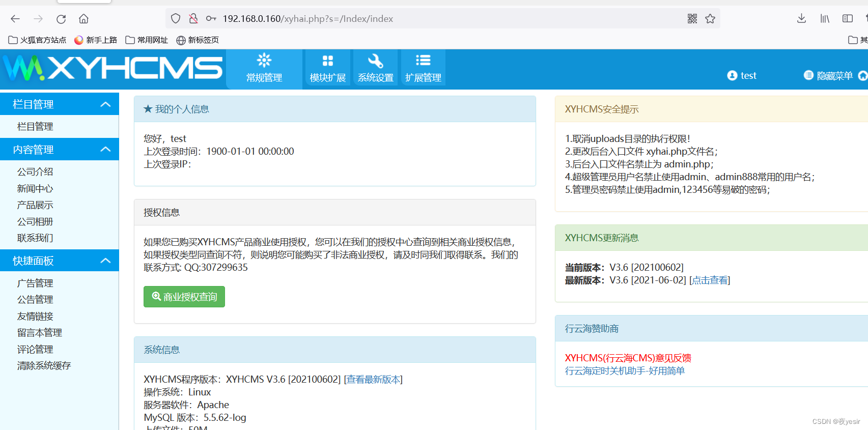The width and height of the screenshot is (868, 430).
Task: Open the tracking protection shield
Action: (176, 19)
